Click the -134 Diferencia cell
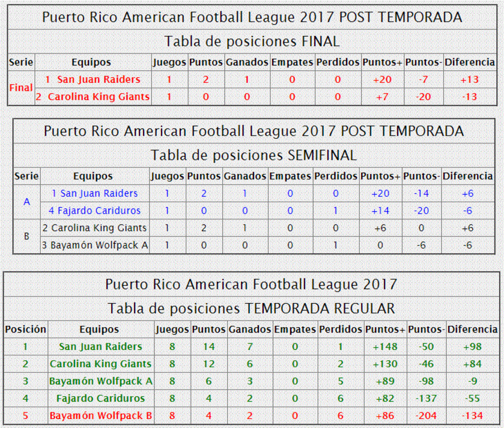Screen dimensions: 504x428 pyautogui.click(x=473, y=415)
